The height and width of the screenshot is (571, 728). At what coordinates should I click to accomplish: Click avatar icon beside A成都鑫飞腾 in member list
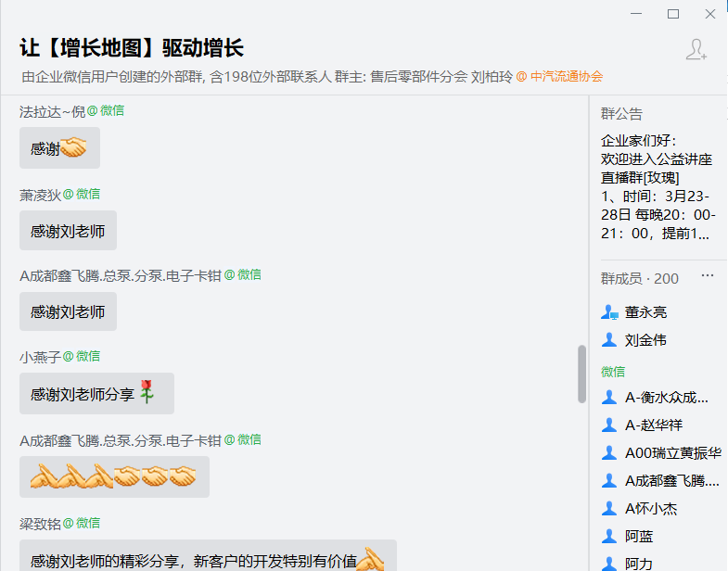click(x=609, y=480)
